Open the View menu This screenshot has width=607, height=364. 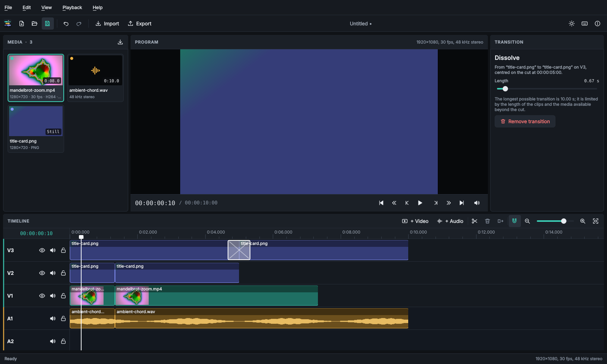pyautogui.click(x=47, y=8)
